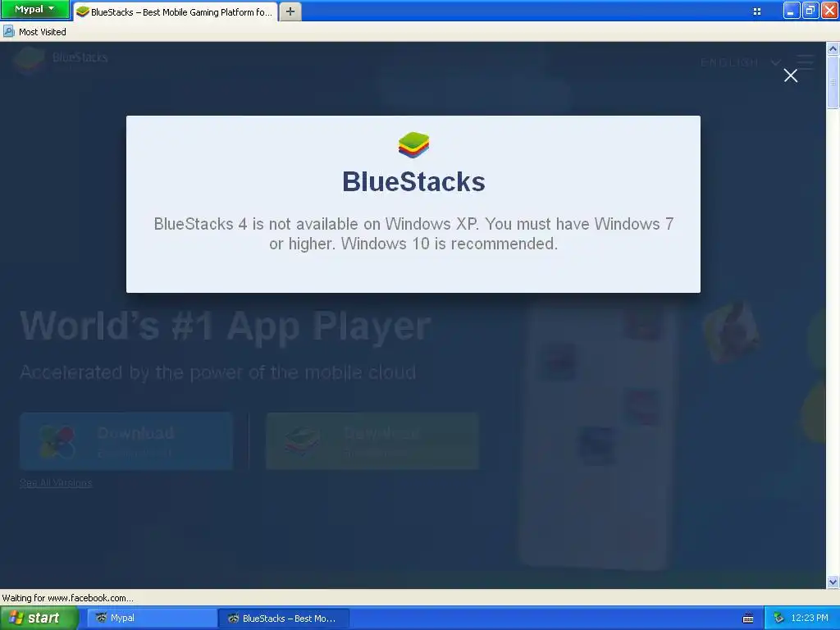840x630 pixels.
Task: Close the Mypal browser window
Action: pos(829,10)
